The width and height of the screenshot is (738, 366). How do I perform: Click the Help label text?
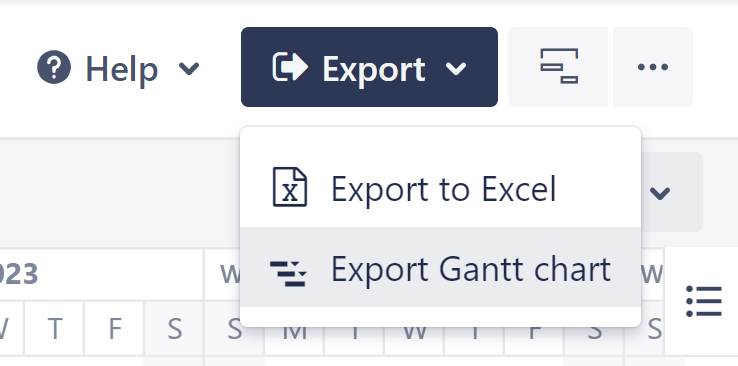click(121, 70)
